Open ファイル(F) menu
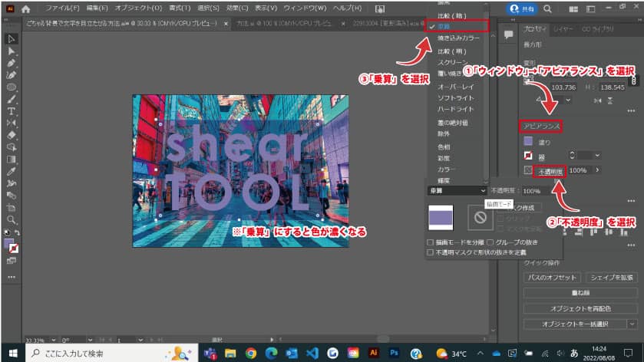644x362 pixels. click(x=62, y=8)
